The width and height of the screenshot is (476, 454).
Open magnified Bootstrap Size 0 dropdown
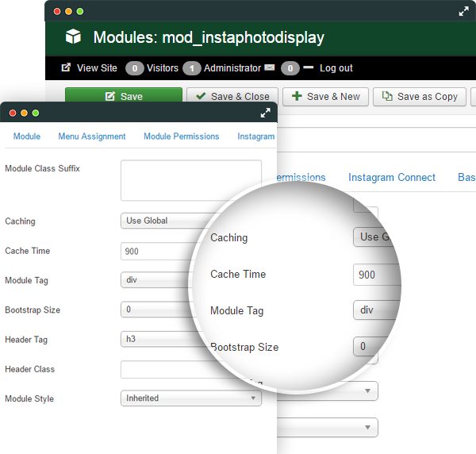(371, 346)
